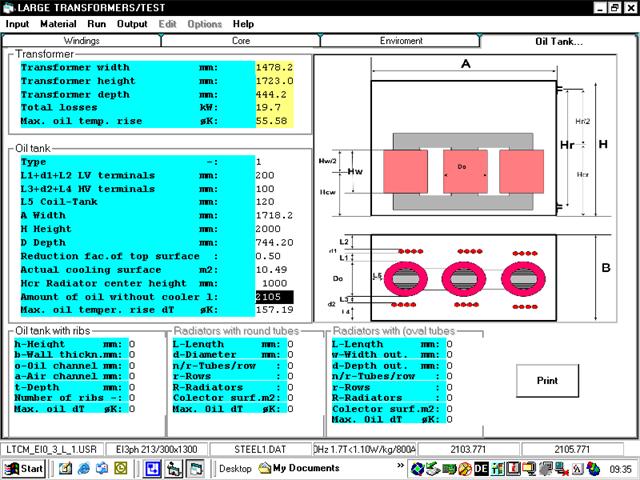The image size is (640, 480).
Task: Click the A Width value 1718.2
Action: [x=274, y=216]
